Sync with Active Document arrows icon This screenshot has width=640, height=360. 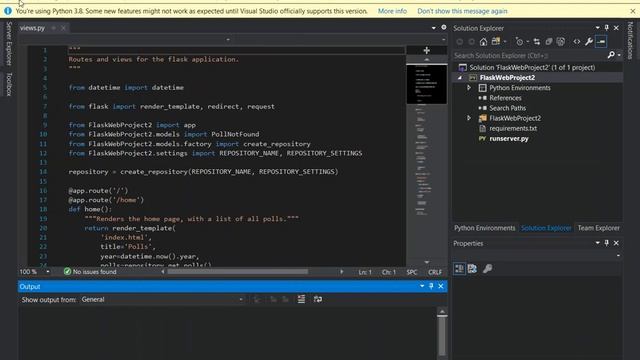(537, 42)
